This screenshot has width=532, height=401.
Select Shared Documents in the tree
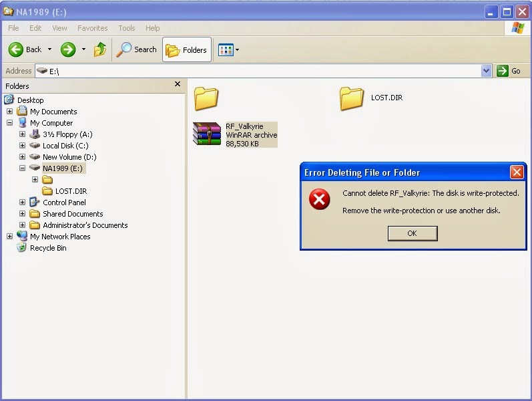(73, 214)
